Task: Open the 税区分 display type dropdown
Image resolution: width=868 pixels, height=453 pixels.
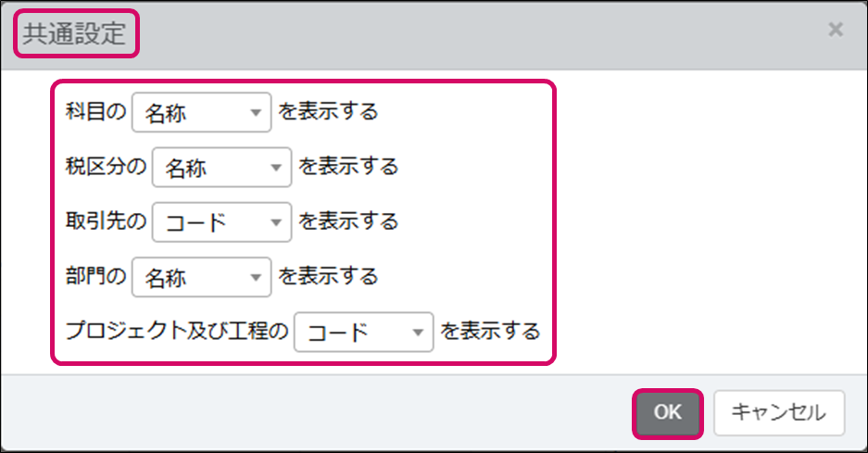Action: (x=221, y=167)
